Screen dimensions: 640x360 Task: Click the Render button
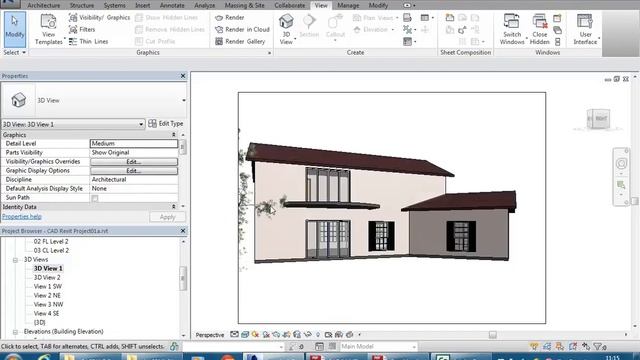pyautogui.click(x=229, y=18)
